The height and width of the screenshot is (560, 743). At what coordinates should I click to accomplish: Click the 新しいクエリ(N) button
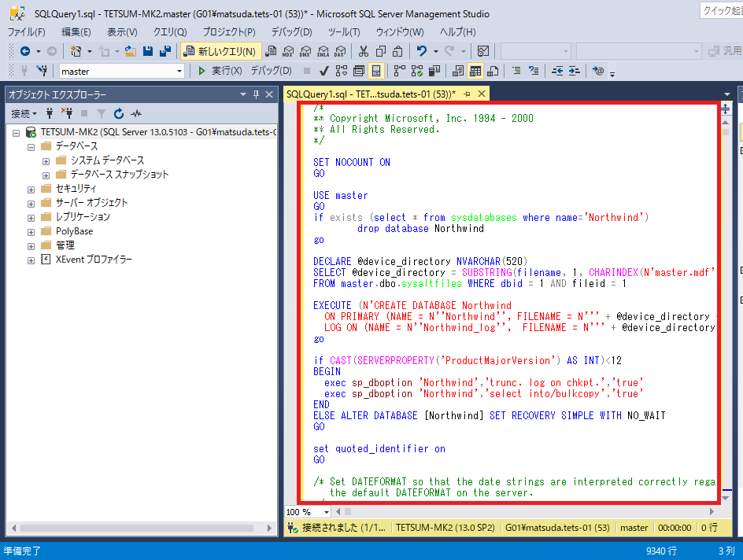pos(220,51)
